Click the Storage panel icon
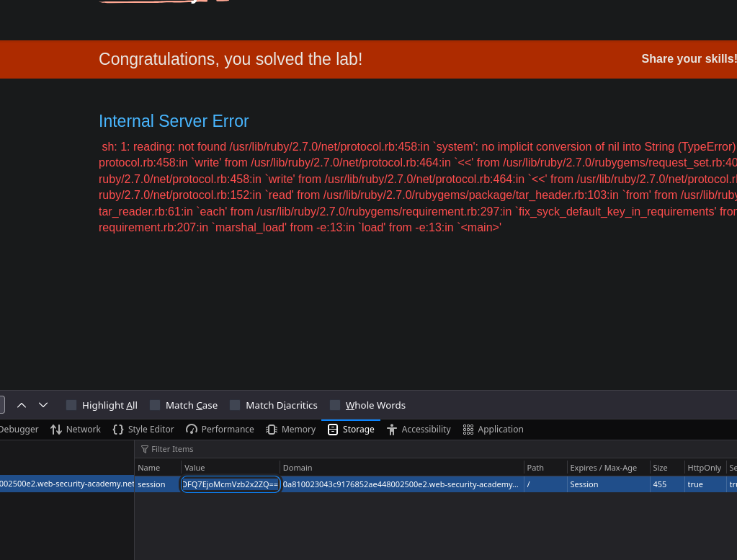The width and height of the screenshot is (737, 560). (333, 430)
